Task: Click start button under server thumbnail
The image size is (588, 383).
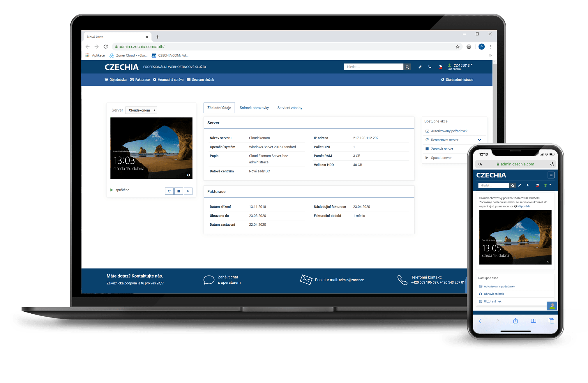Action: click(x=188, y=191)
